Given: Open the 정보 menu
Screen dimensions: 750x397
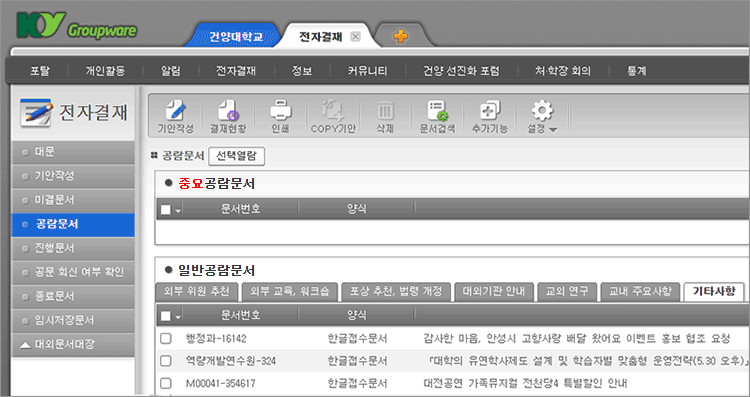Looking at the screenshot, I should (301, 71).
